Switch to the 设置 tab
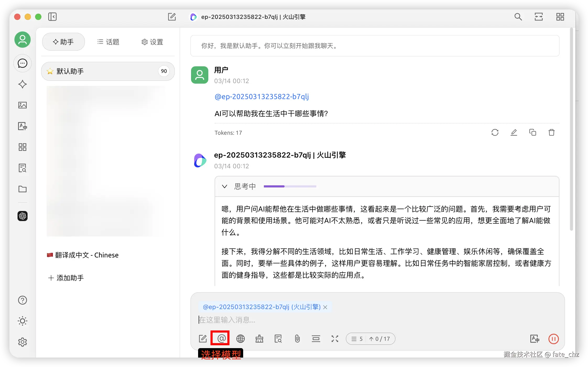Image resolution: width=588 pixels, height=367 pixels. [152, 42]
